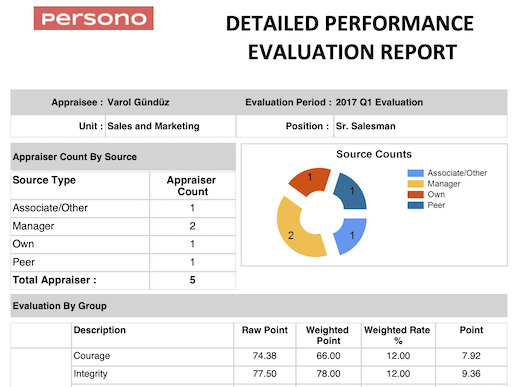Select the Manager row in source table
The height and width of the screenshot is (387, 523).
tap(123, 226)
